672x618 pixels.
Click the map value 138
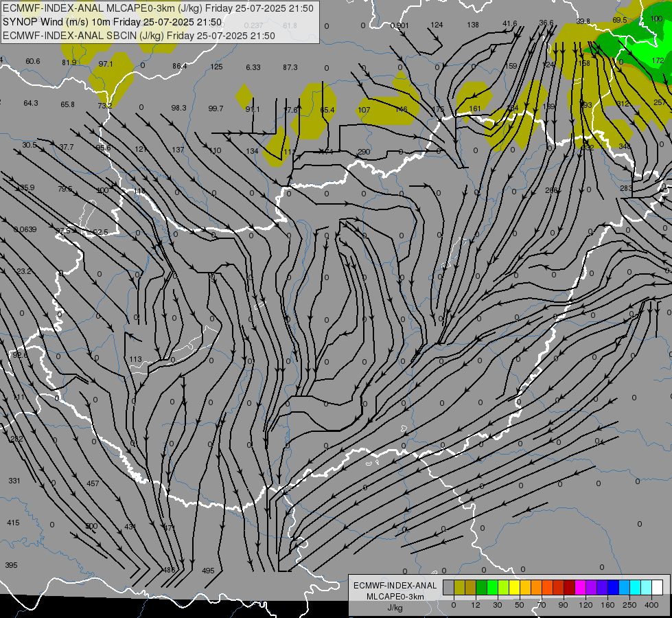tap(473, 25)
